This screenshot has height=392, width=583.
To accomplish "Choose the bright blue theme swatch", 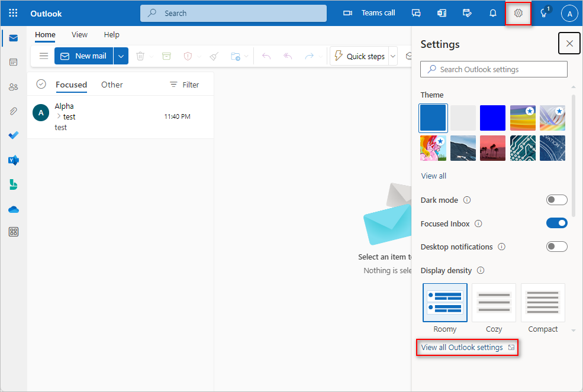I will (x=492, y=118).
